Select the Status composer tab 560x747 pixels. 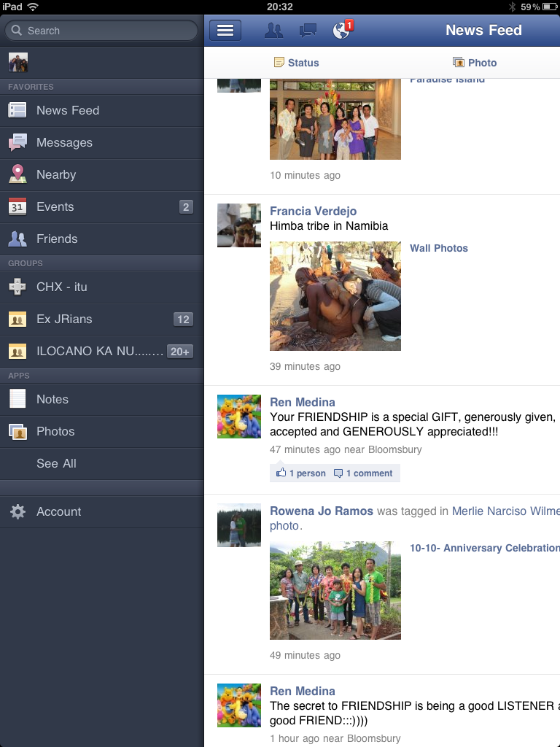(296, 63)
